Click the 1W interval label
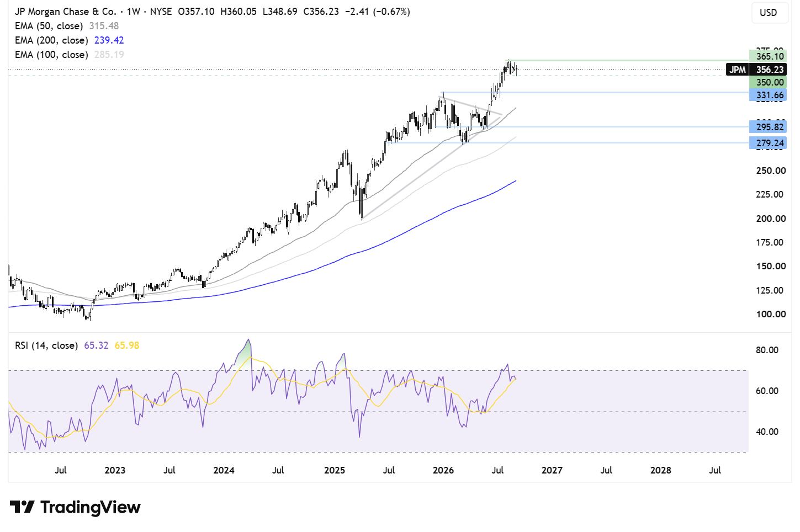This screenshot has height=532, width=800. 133,12
